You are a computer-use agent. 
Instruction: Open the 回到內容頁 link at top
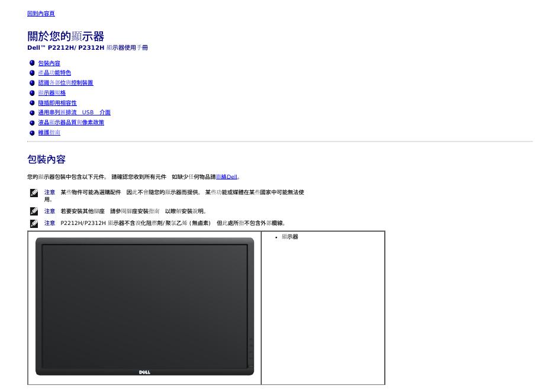41,14
